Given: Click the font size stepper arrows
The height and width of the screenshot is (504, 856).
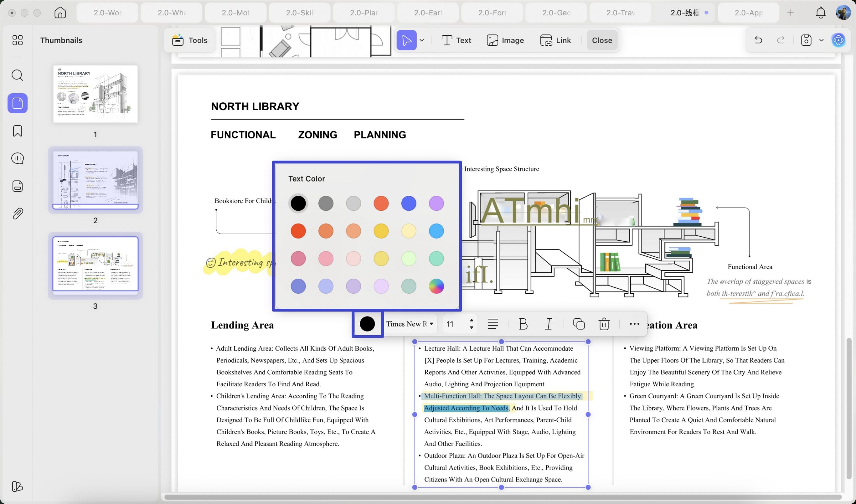Looking at the screenshot, I should (471, 324).
